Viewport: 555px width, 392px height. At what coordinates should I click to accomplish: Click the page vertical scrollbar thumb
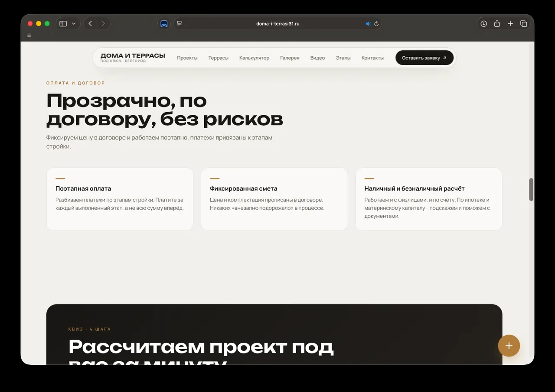(531, 190)
